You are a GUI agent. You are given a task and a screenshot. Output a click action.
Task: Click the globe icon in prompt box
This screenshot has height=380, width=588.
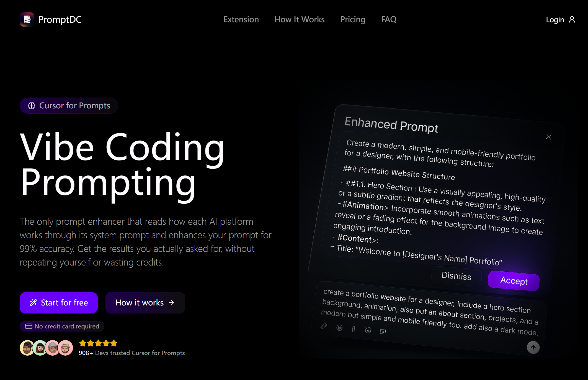pos(339,328)
